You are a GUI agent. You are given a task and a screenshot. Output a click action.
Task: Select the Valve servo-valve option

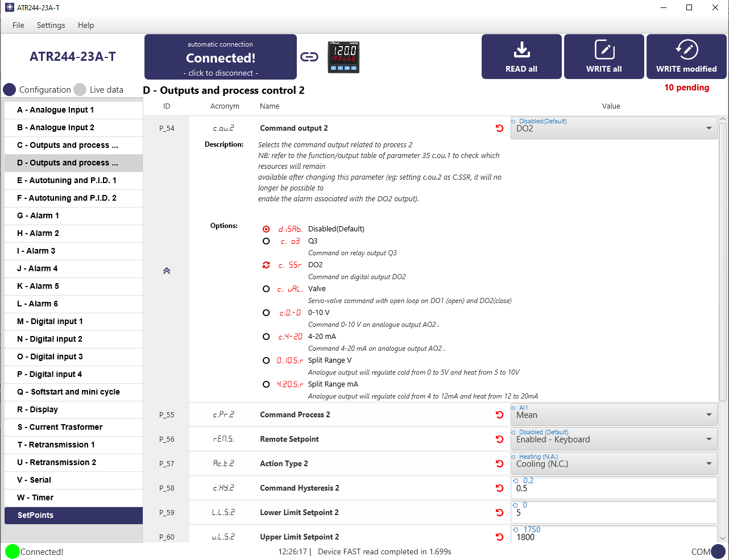tap(266, 289)
